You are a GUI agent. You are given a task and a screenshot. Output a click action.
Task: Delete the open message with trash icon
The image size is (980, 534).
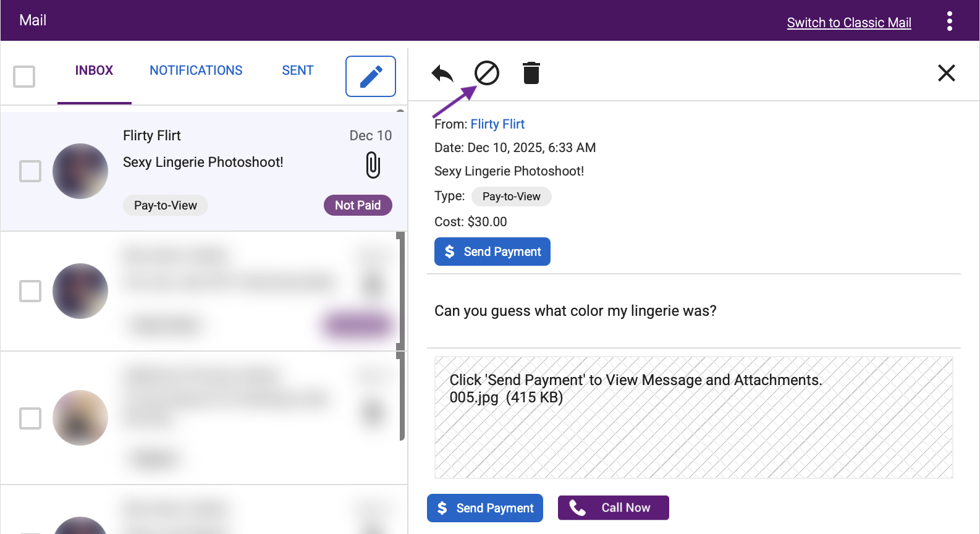[x=531, y=73]
